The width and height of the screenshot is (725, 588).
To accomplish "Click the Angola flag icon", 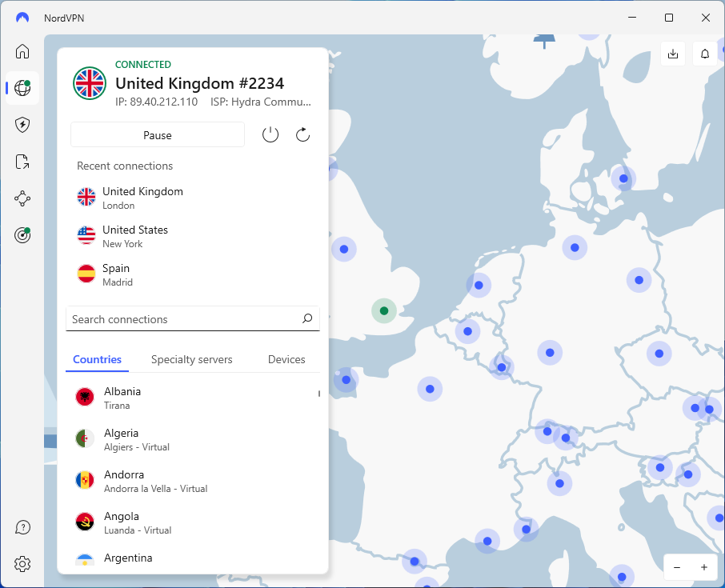I will click(85, 522).
